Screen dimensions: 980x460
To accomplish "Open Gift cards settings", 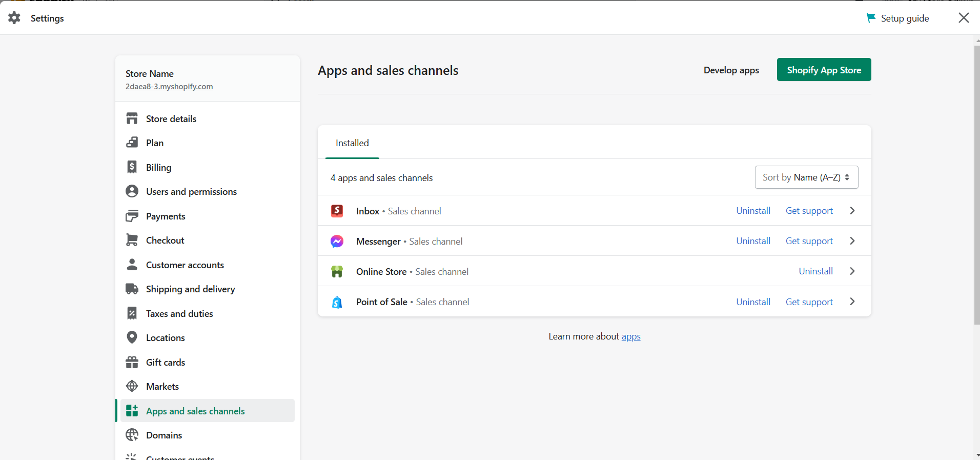I will click(x=208, y=362).
